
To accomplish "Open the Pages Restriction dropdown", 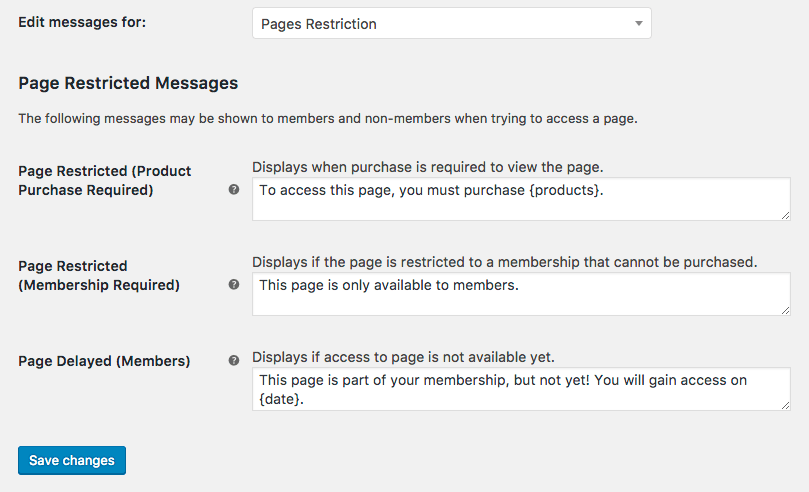I will [450, 23].
